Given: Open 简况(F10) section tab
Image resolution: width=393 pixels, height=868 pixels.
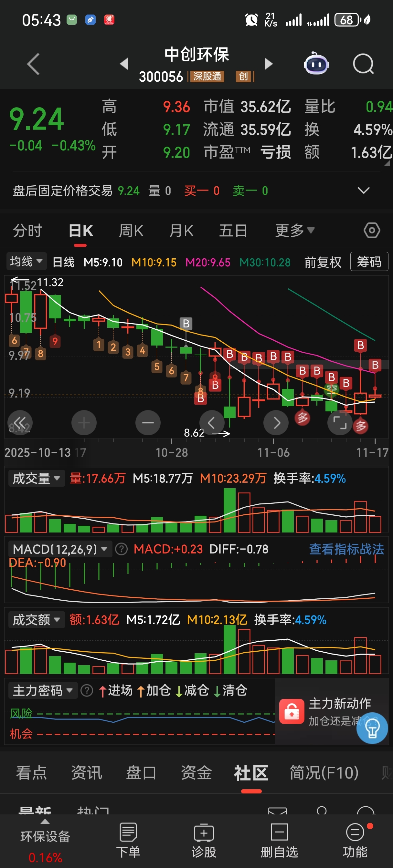Looking at the screenshot, I should 324,772.
